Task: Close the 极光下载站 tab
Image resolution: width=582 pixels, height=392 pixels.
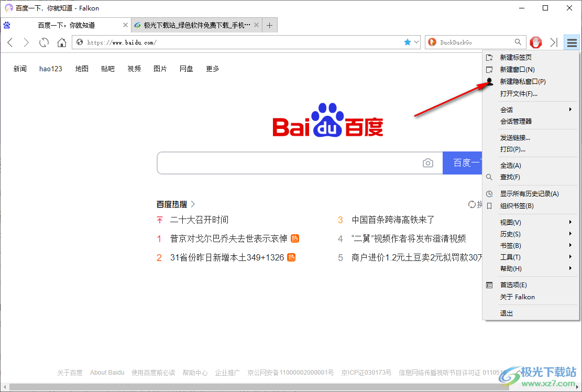Action: point(257,25)
